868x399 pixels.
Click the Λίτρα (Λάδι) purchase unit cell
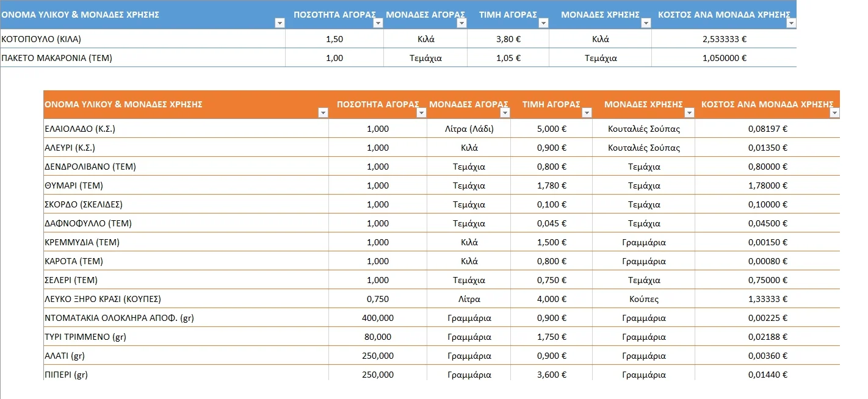(469, 129)
